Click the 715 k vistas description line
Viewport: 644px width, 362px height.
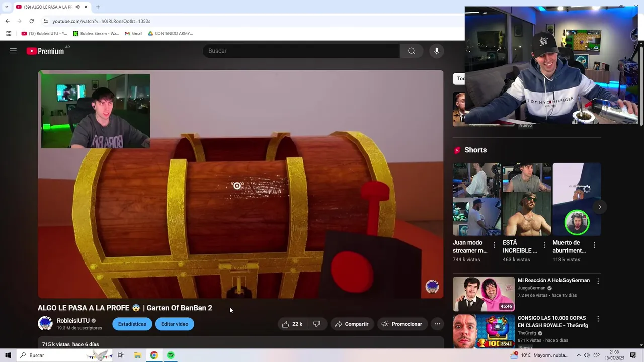pyautogui.click(x=70, y=344)
